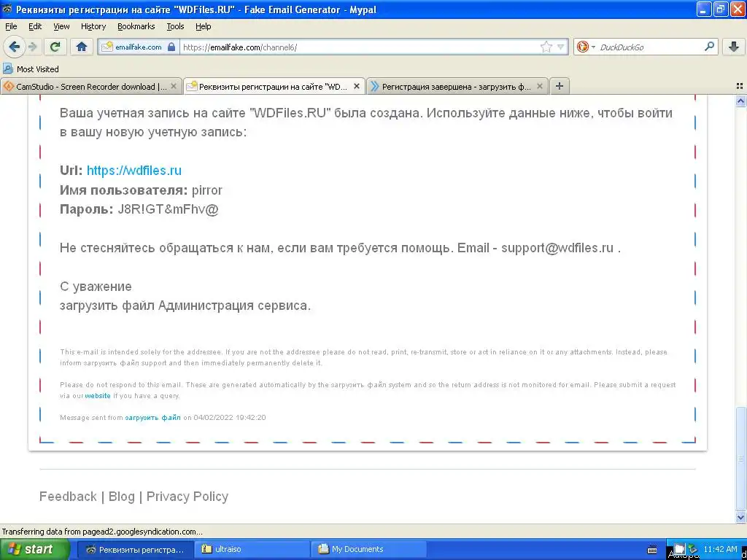The image size is (747, 560).
Task: Open the Blog link
Action: point(122,496)
